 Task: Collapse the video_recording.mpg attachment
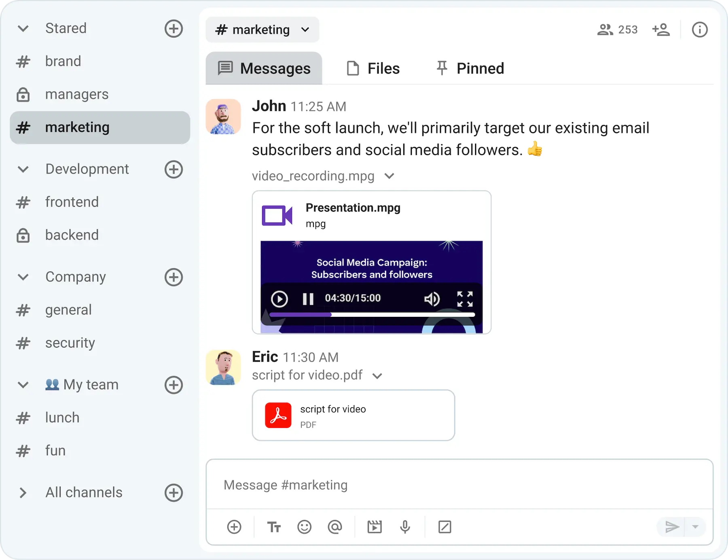pyautogui.click(x=389, y=176)
